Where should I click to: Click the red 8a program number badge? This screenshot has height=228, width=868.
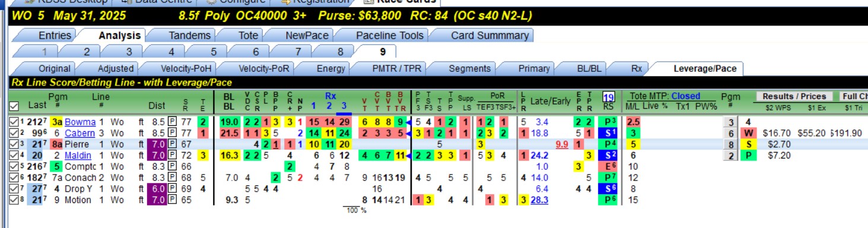coord(57,144)
